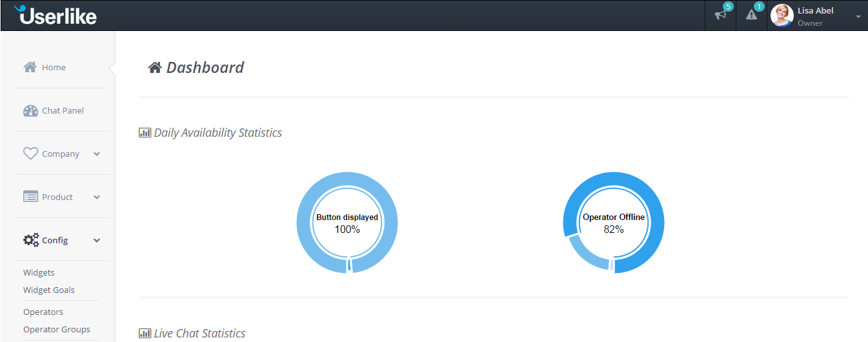Open the Operators link
The width and height of the screenshot is (868, 342).
(43, 312)
